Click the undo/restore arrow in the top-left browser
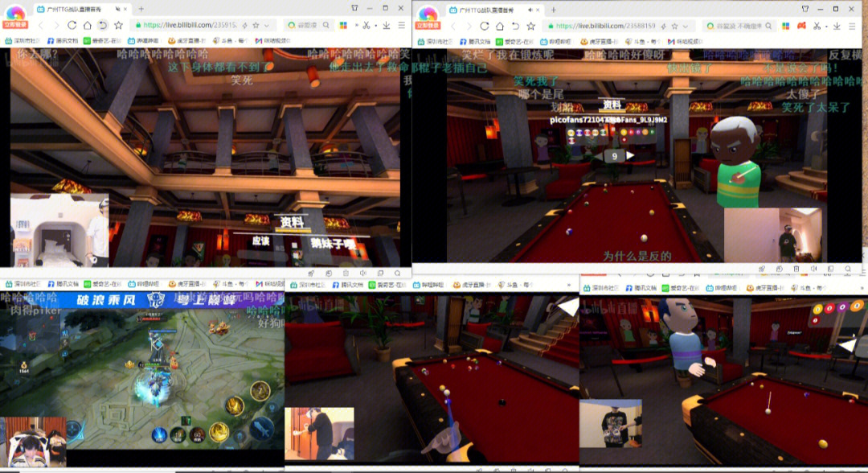Screen dimensions: 868x473 [103, 25]
